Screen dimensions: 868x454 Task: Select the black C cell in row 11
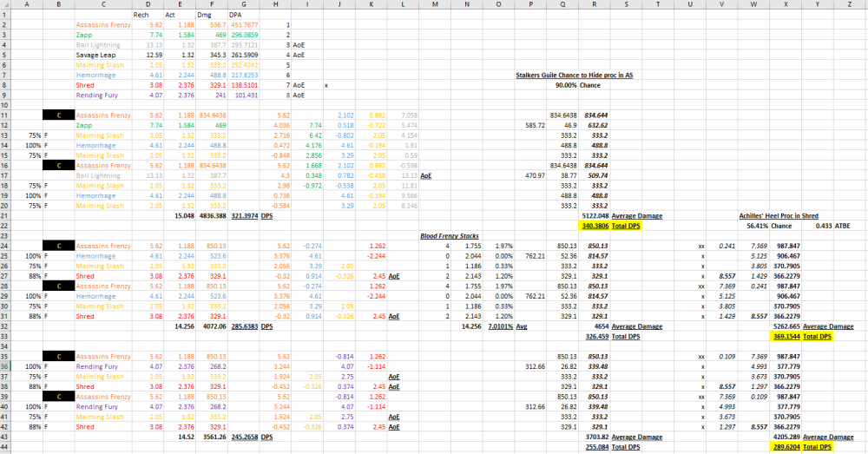[x=58, y=115]
